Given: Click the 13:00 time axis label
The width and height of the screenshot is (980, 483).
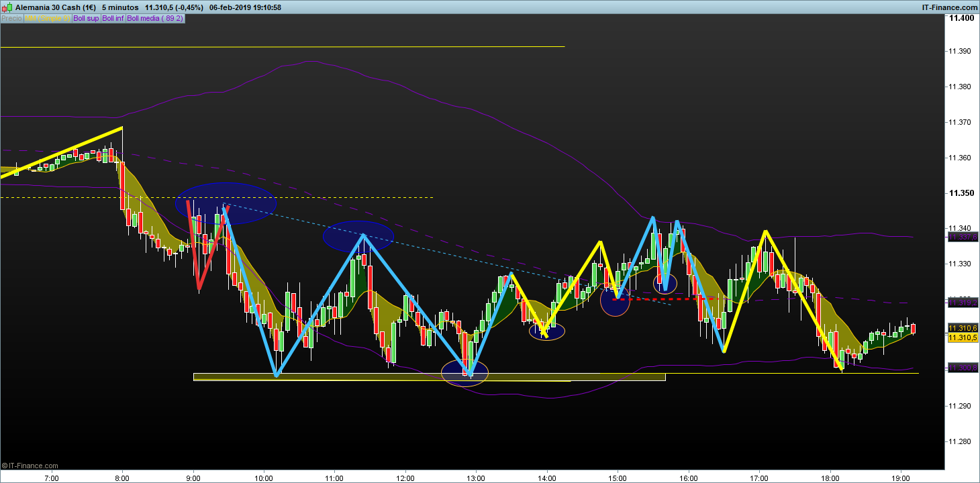Looking at the screenshot, I should [476, 478].
